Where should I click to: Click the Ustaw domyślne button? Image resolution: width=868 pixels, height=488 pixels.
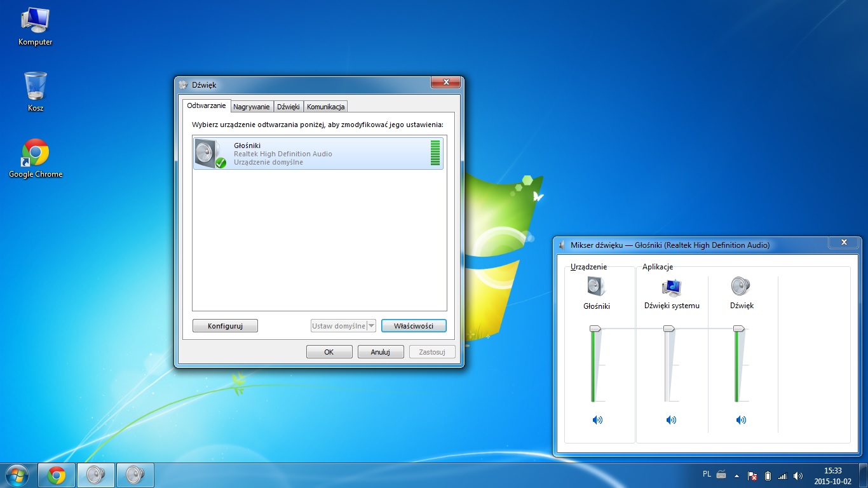[x=339, y=326]
